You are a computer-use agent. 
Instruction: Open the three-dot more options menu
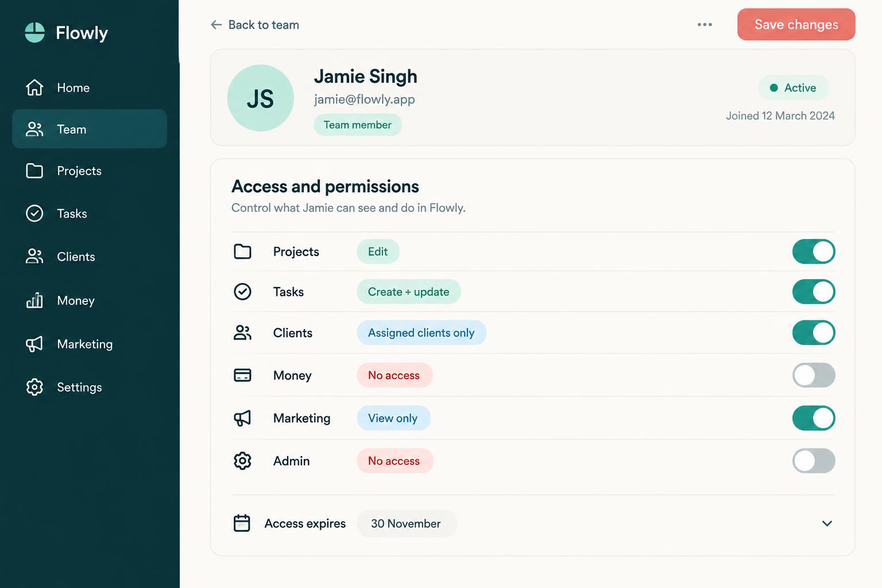(x=705, y=25)
